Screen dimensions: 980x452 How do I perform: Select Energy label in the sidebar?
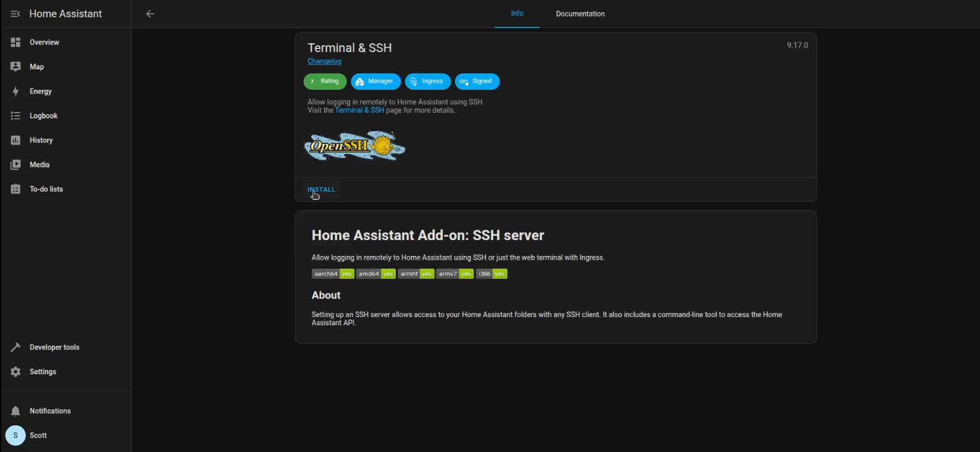(41, 92)
